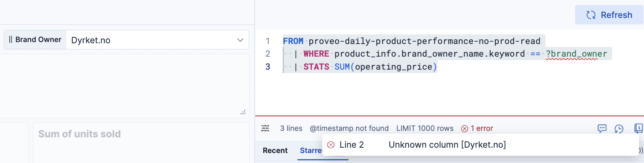Click the LIMIT 1000 rows label
The height and width of the screenshot is (163, 644).
pos(425,128)
